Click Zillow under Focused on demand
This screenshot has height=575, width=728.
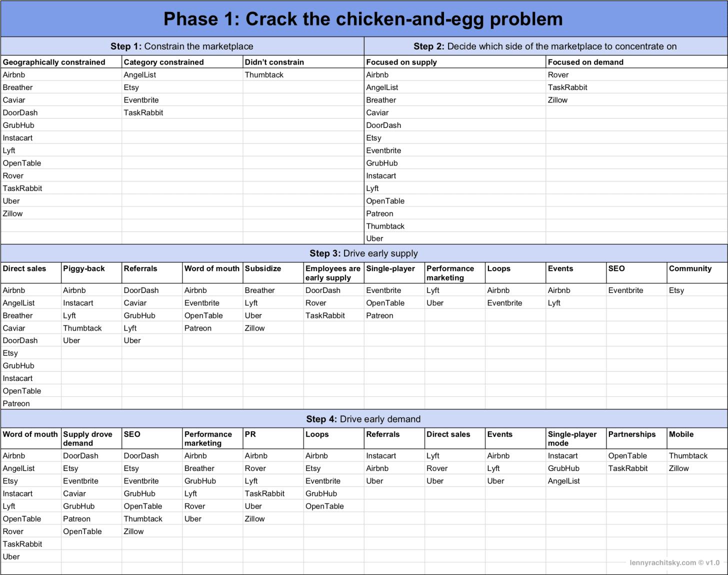(x=557, y=100)
